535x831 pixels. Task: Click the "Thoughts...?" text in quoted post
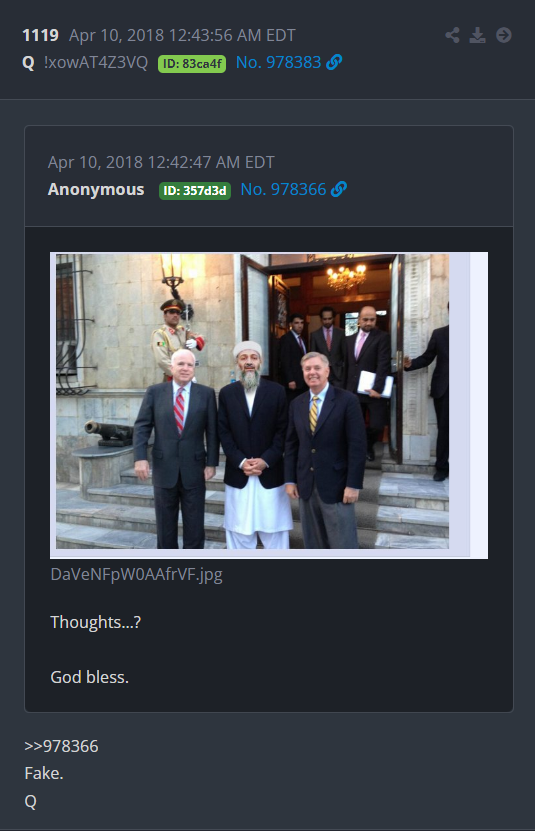(95, 622)
